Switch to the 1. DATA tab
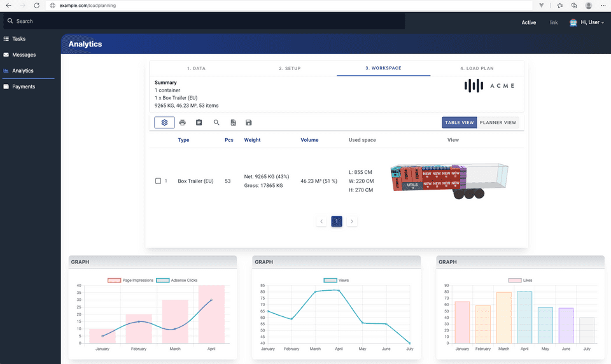Screen dimensions: 611x364 pos(197,68)
